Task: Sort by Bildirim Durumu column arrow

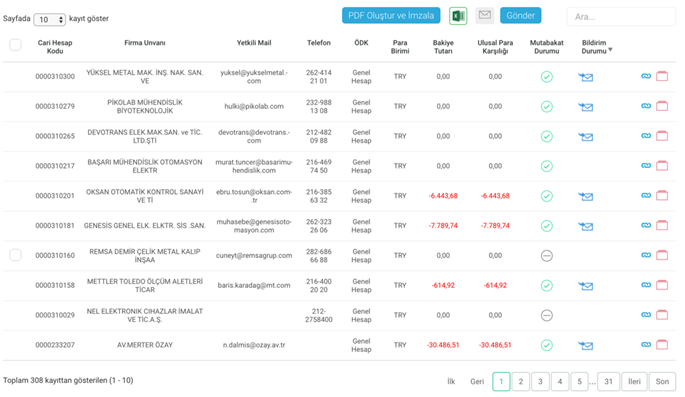Action: (610, 50)
